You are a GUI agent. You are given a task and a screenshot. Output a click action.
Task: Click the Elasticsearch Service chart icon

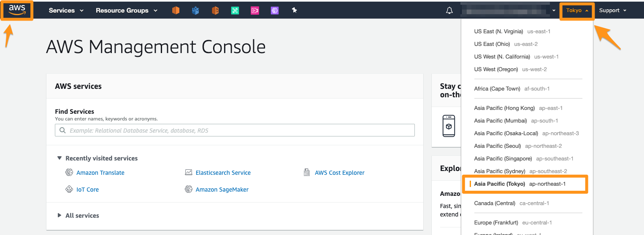point(189,173)
